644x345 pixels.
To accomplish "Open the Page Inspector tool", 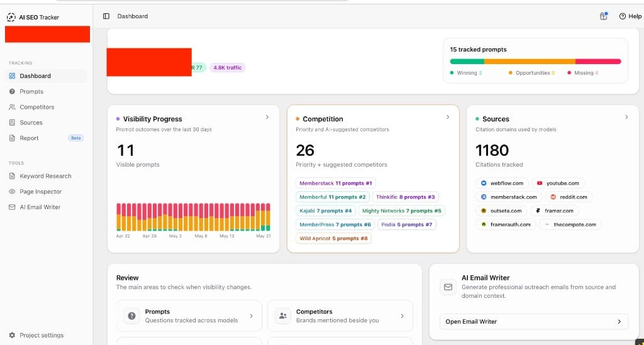I will (x=46, y=192).
